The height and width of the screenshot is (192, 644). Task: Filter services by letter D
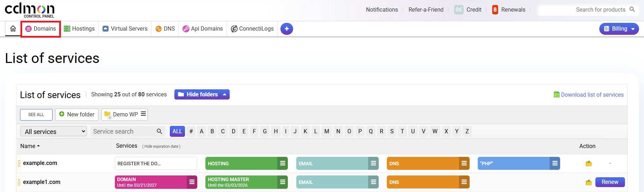pos(233,131)
